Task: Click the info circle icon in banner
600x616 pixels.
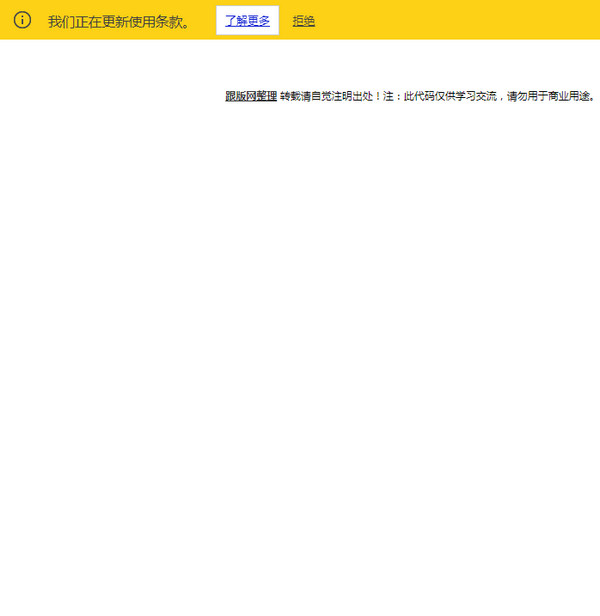Action: point(22,20)
